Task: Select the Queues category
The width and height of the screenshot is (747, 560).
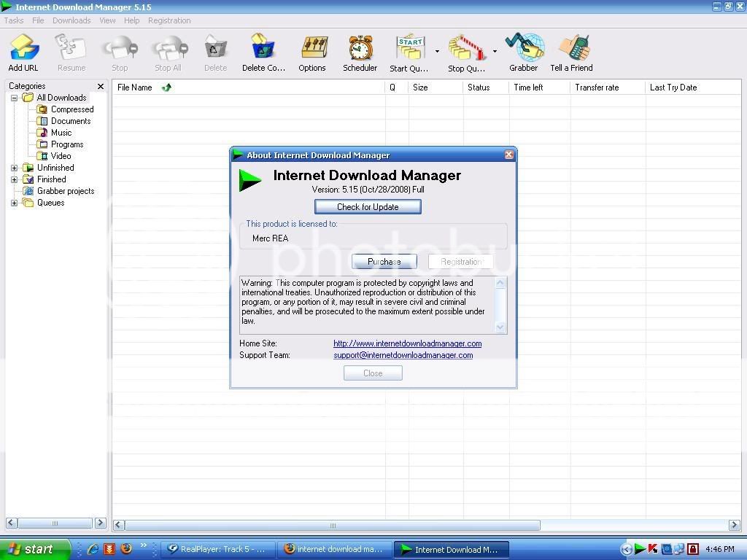Action: coord(51,203)
